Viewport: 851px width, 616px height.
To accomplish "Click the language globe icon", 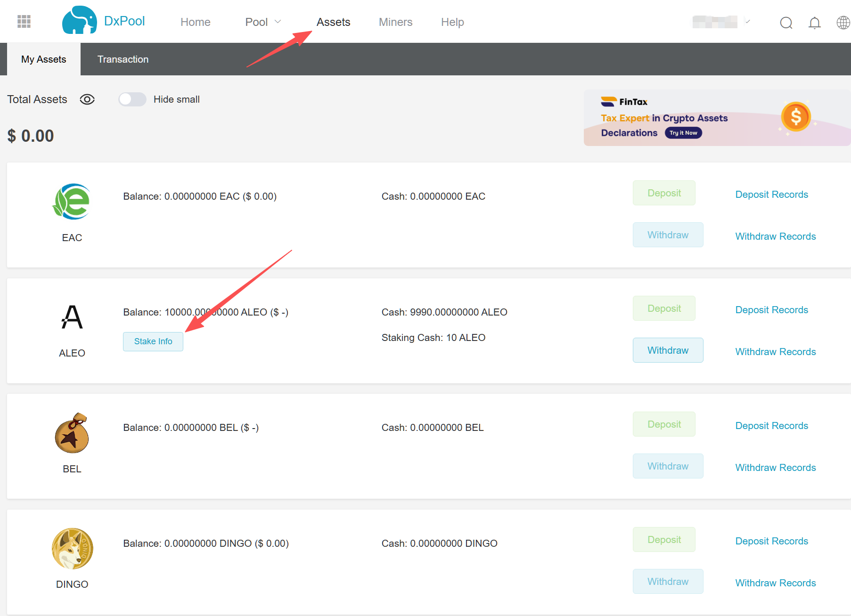I will coord(843,23).
